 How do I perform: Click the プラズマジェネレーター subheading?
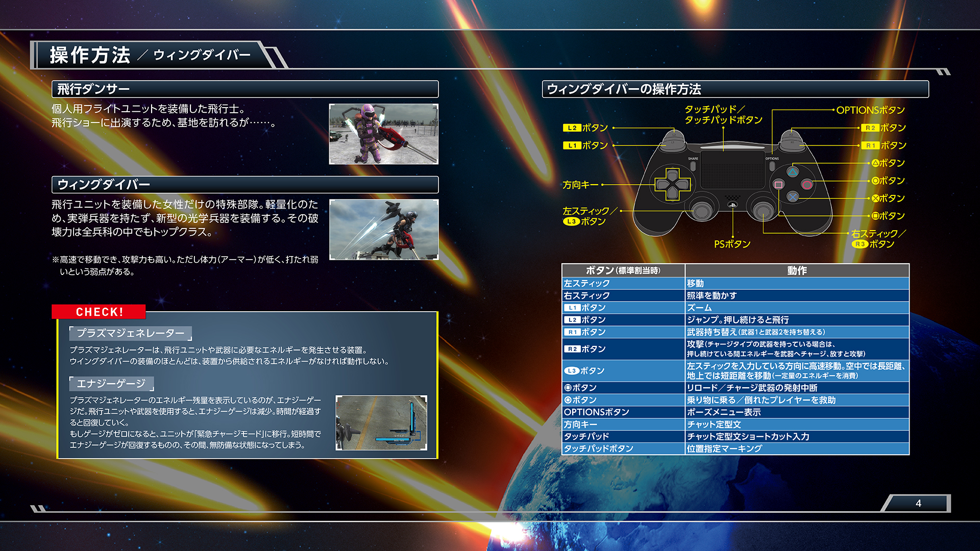click(x=131, y=333)
